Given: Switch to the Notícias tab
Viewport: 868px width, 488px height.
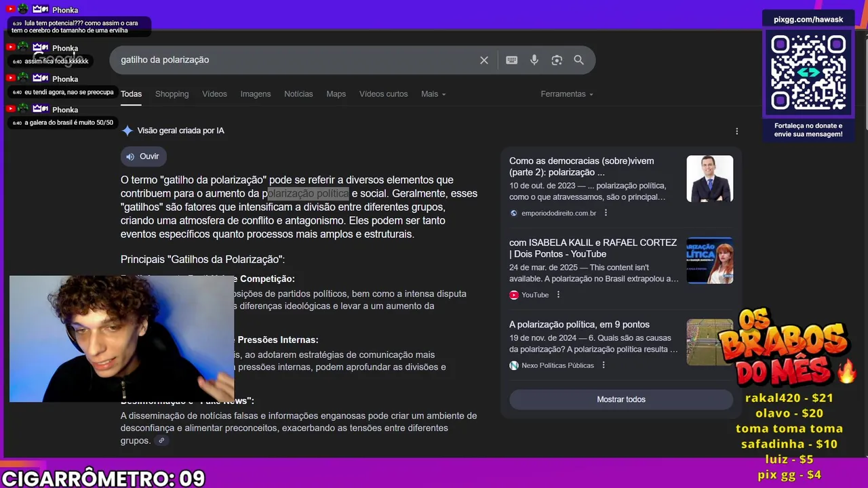Looking at the screenshot, I should click(298, 94).
